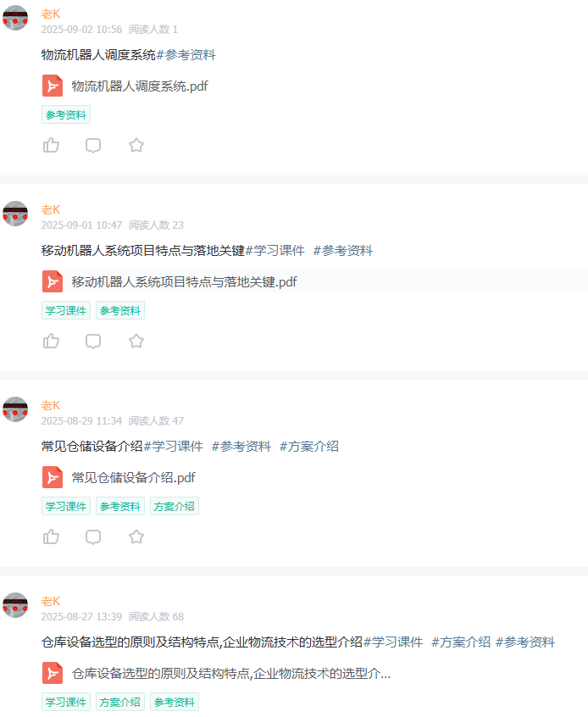The image size is (588, 717).
Task: Click the 参考资料 tag under first post
Action: pos(66,114)
